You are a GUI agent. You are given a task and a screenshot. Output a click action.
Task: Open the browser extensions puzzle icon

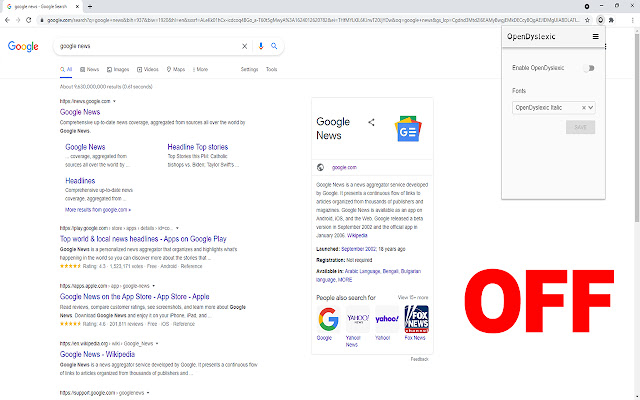point(609,19)
